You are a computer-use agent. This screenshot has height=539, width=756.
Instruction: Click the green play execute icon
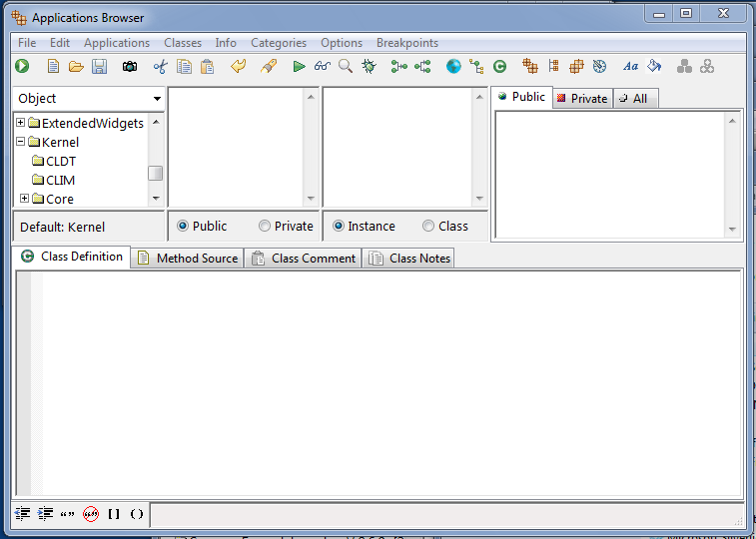click(299, 67)
